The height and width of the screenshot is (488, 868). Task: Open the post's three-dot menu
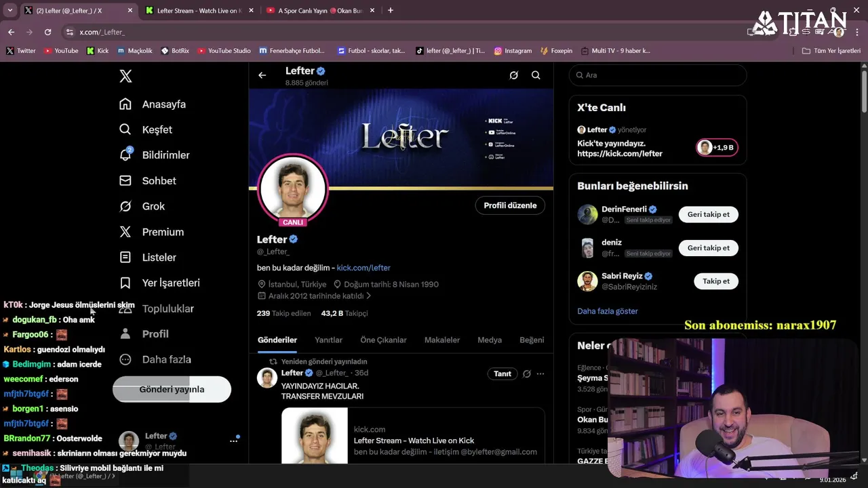[x=540, y=373]
